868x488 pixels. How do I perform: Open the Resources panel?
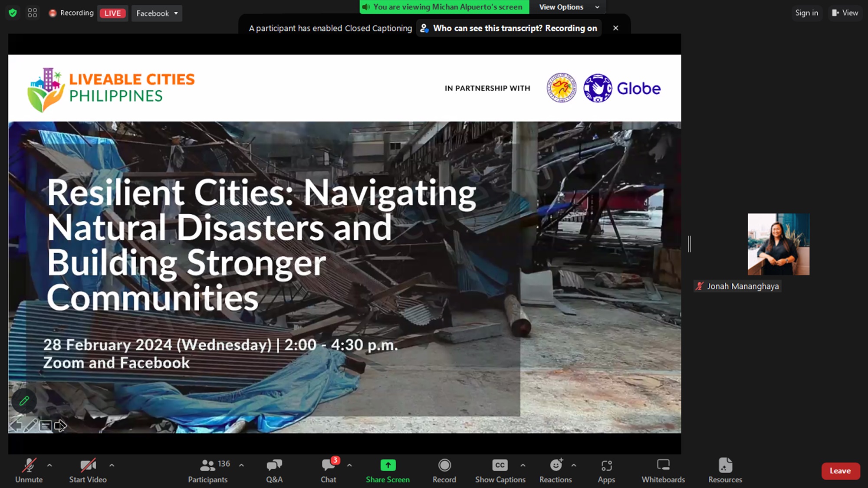725,471
